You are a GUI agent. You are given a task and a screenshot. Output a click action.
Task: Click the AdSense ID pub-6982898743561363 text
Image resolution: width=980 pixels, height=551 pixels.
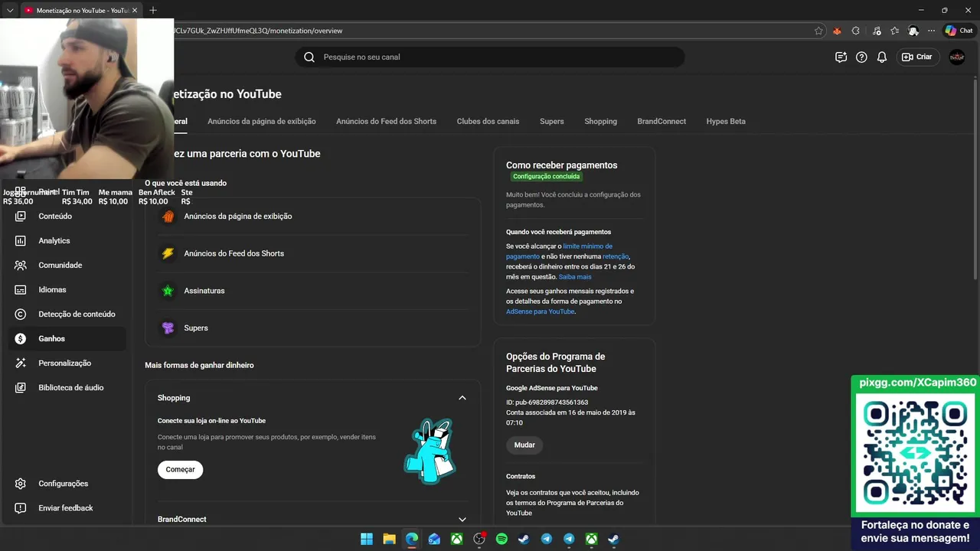[x=547, y=403]
